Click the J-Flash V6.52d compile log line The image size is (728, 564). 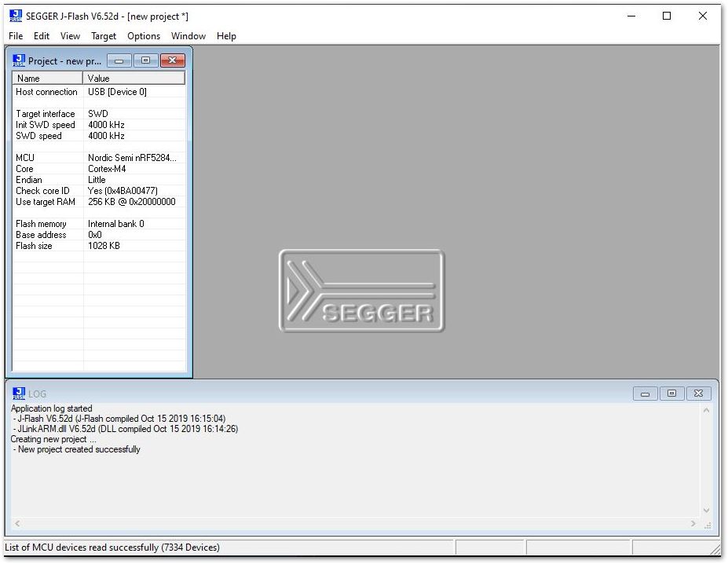119,419
